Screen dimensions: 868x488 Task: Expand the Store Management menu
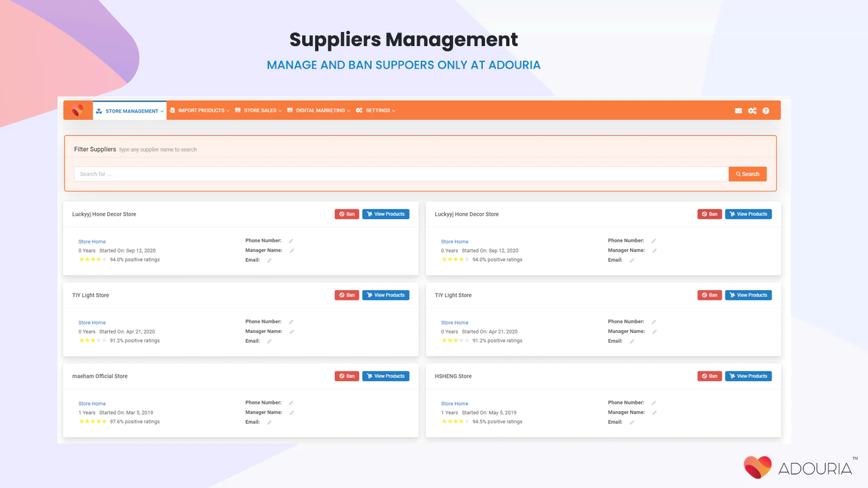(130, 111)
